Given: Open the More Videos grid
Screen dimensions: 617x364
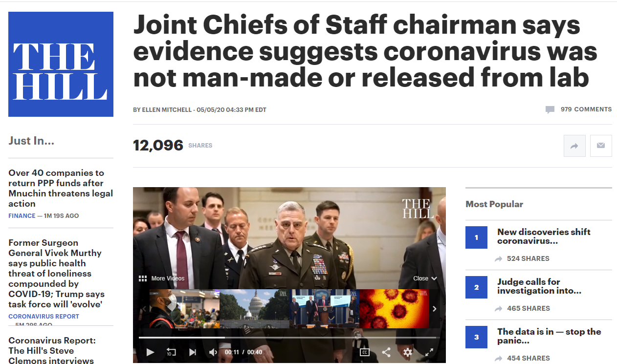Looking at the screenshot, I should [162, 278].
